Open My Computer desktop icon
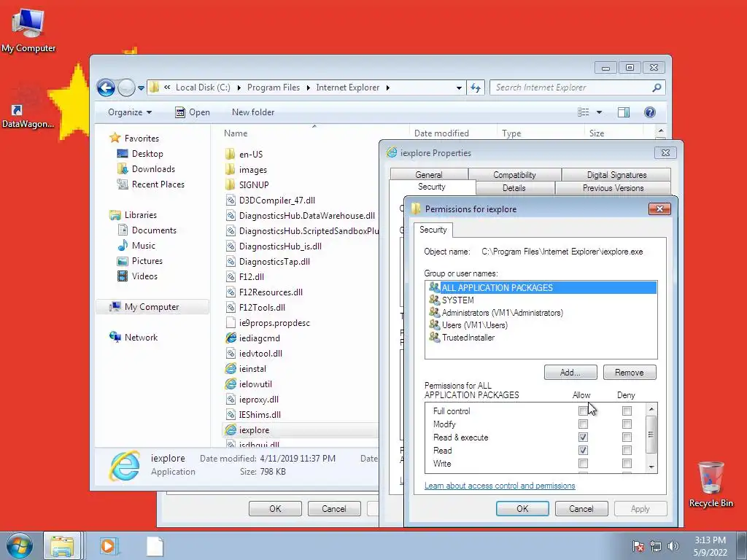747x560 pixels. [28, 29]
